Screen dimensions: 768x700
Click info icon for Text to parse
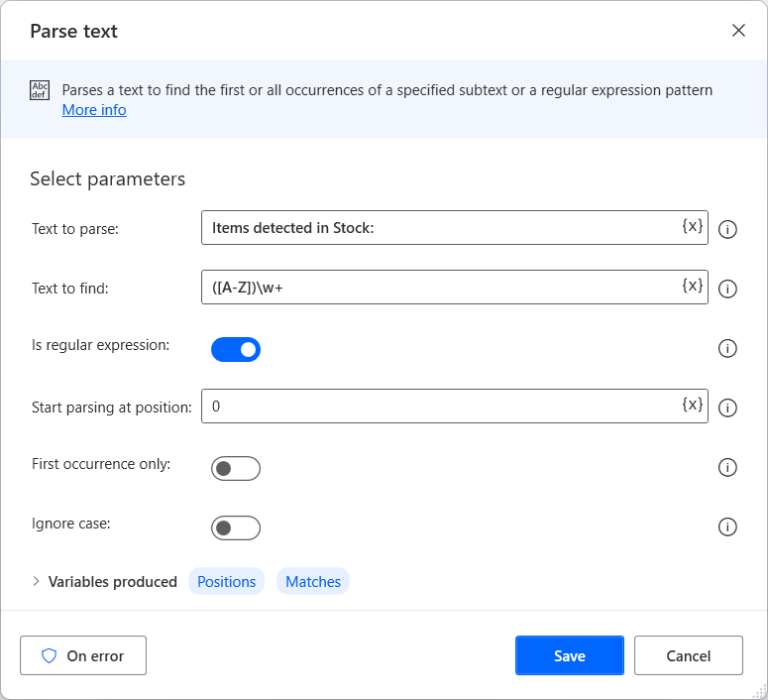tap(727, 229)
